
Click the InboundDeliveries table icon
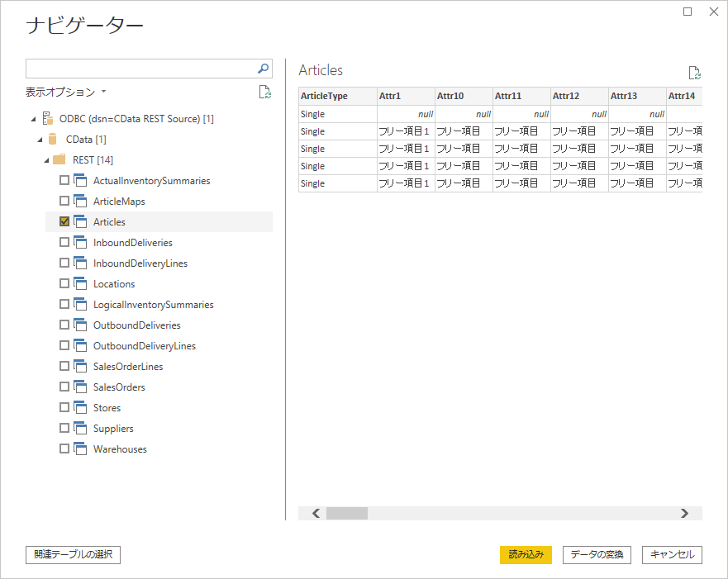coord(80,242)
